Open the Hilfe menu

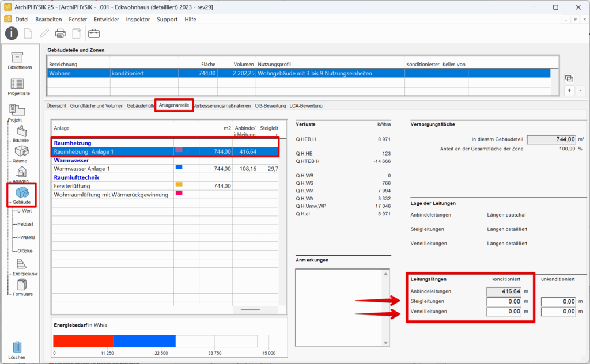190,19
